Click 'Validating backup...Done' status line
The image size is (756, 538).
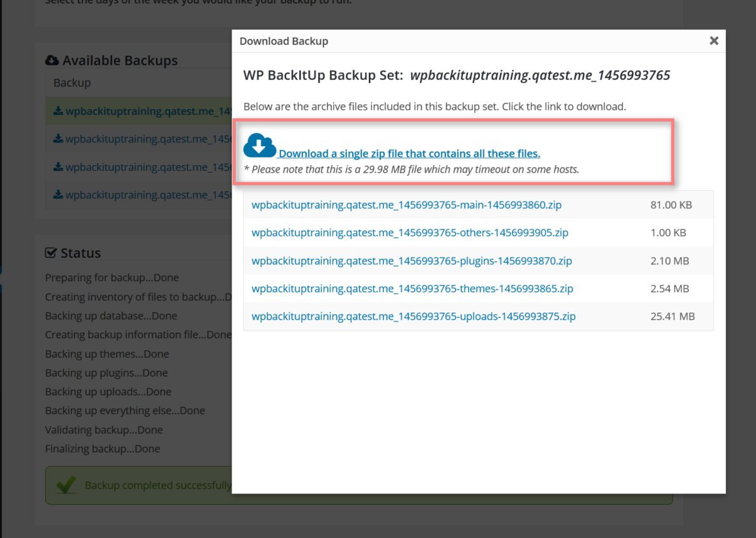point(104,430)
